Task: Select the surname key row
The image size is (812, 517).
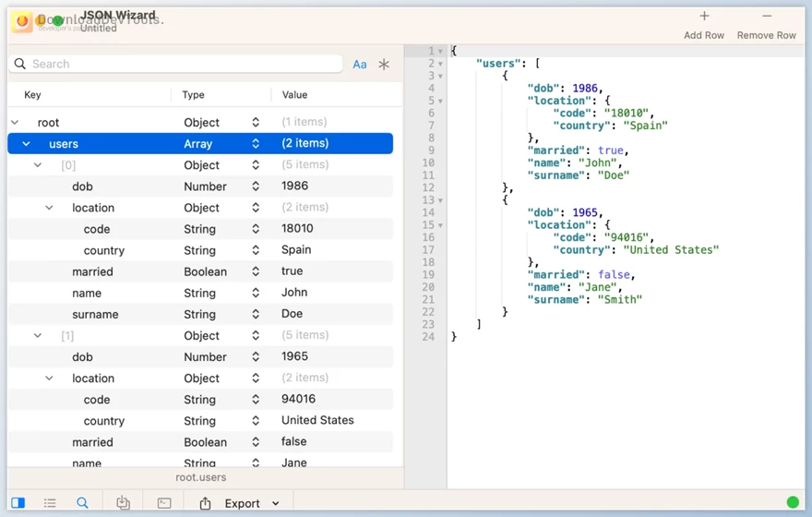Action: pyautogui.click(x=95, y=315)
